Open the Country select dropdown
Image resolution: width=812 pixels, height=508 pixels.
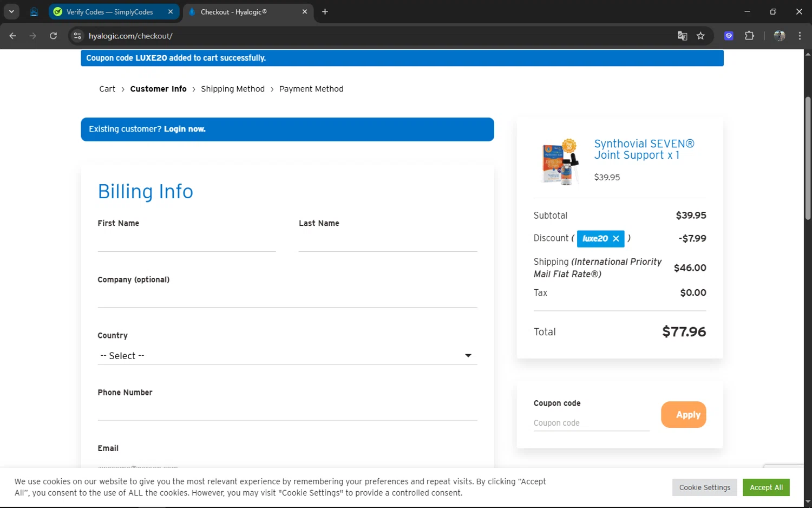point(287,356)
